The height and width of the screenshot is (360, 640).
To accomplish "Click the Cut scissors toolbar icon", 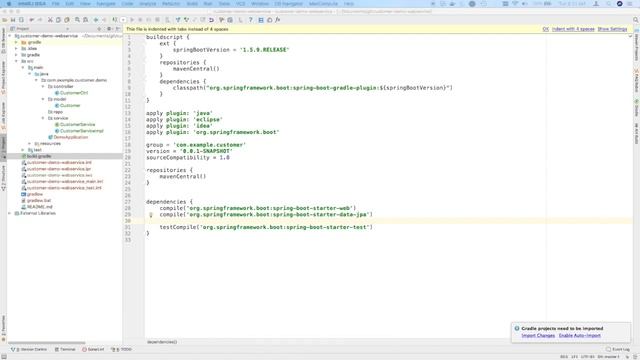I will [50, 20].
